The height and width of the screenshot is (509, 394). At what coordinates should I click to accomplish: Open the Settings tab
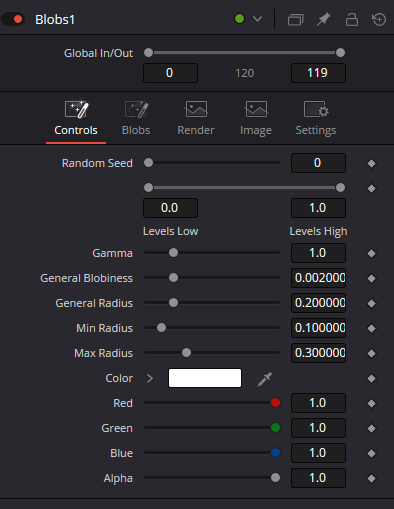tap(316, 119)
